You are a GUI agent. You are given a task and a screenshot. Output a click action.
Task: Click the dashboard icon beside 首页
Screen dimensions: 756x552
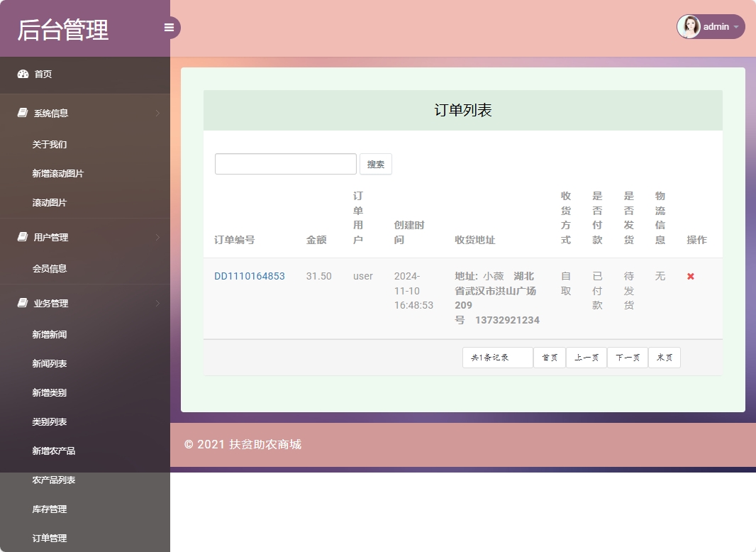point(23,74)
